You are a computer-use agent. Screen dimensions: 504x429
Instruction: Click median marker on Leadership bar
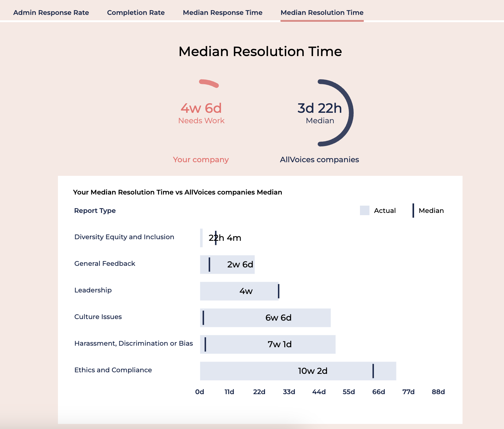click(279, 291)
